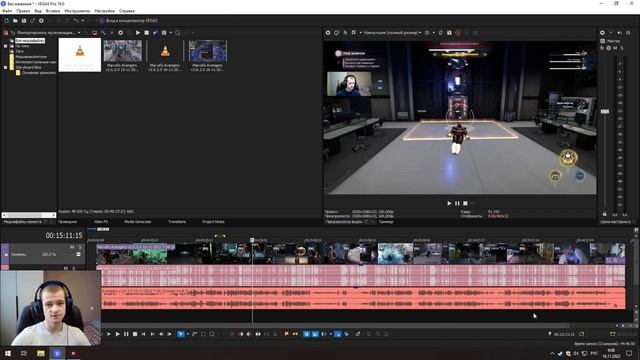640x360 pixels.
Task: Click the Capture video icon in Project Media
Action: click(x=95, y=33)
